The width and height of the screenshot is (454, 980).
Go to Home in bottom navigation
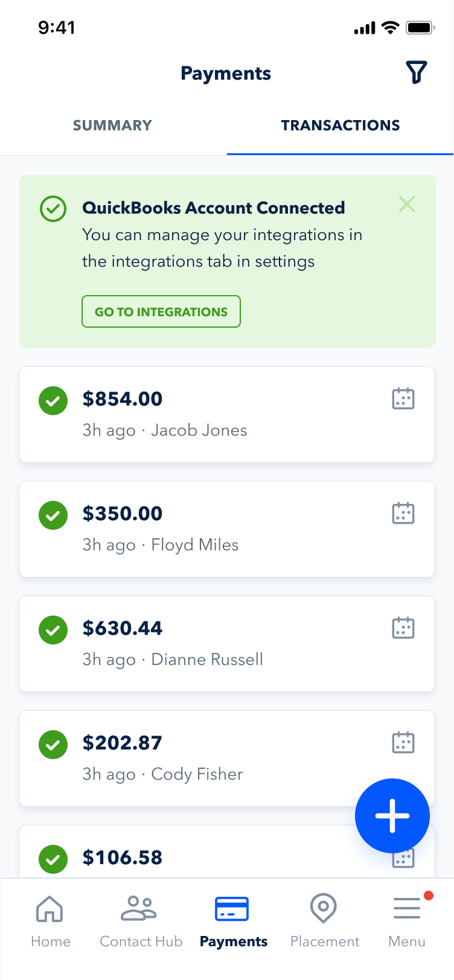click(x=50, y=920)
